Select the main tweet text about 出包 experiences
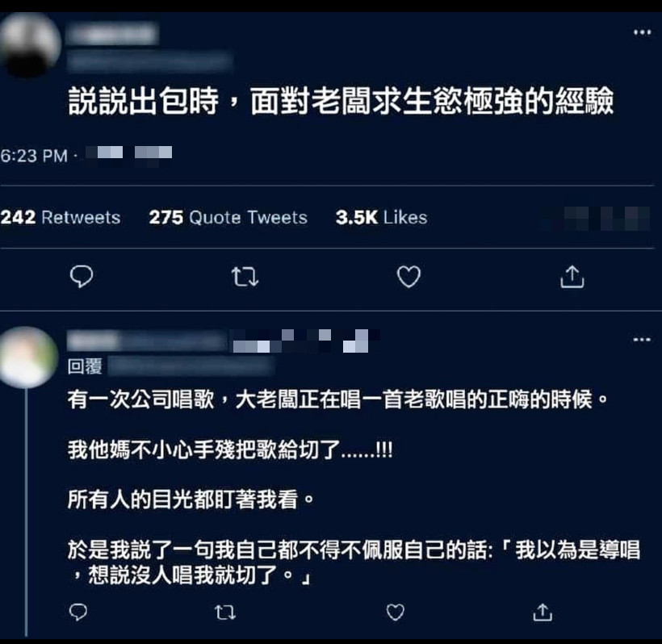Viewport: 662px width, 644px height. [341, 102]
